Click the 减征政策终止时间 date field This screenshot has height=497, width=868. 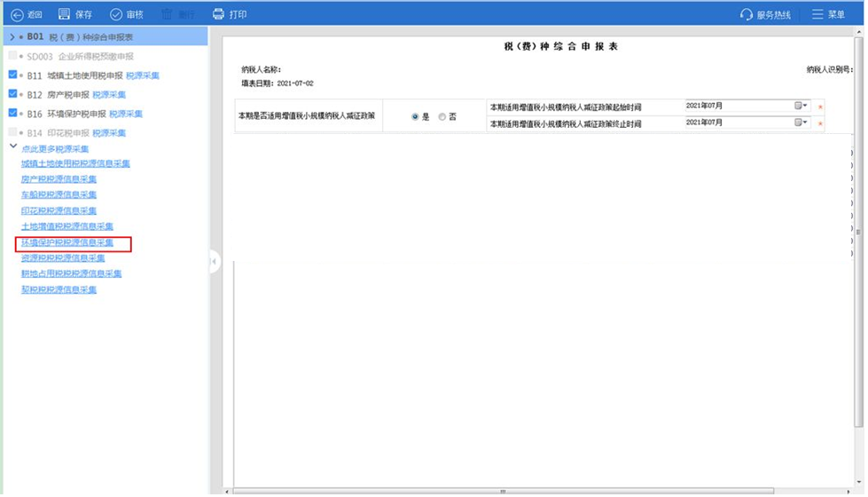[748, 122]
